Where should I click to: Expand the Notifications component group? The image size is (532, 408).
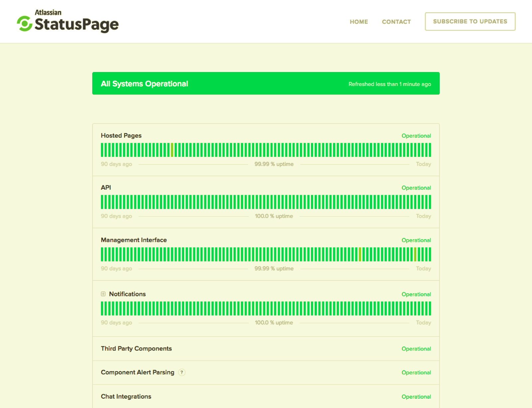(x=103, y=294)
